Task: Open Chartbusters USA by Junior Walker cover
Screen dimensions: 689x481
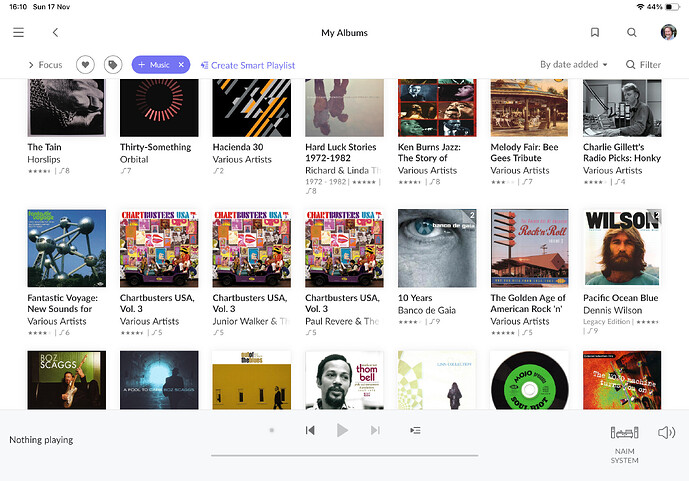Action: (x=252, y=248)
